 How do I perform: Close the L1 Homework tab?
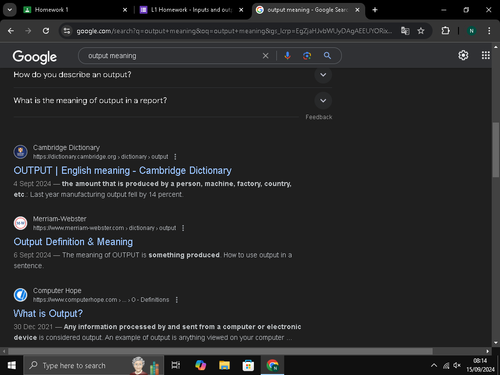(x=241, y=10)
